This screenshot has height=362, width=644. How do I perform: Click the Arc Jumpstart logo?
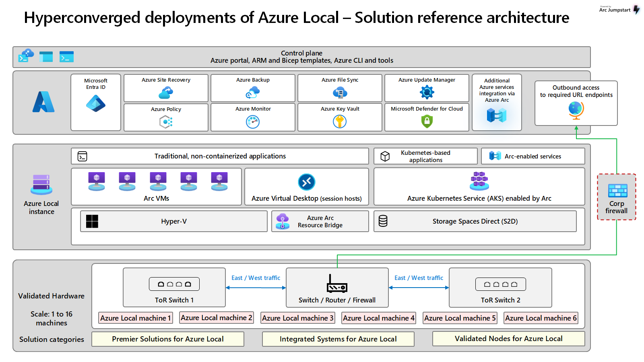click(619, 10)
